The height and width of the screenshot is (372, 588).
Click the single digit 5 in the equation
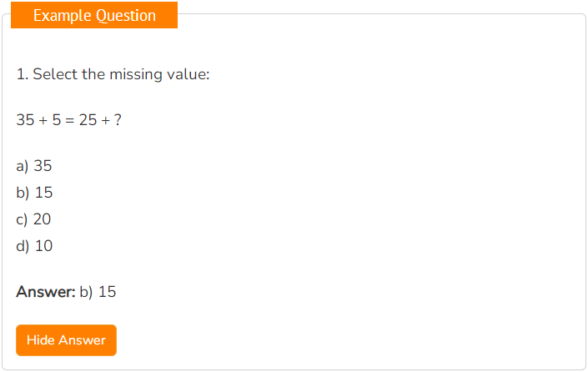coord(57,120)
